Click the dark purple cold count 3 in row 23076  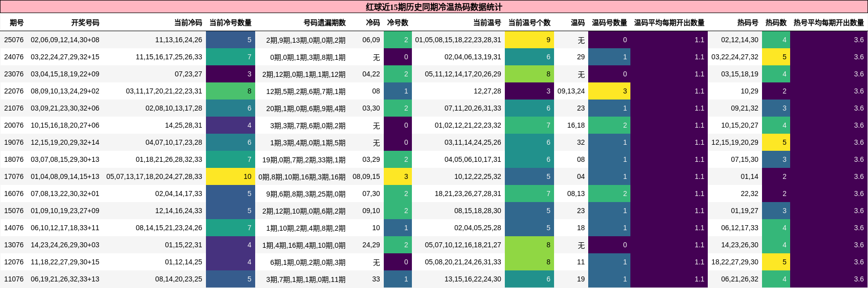pos(231,74)
